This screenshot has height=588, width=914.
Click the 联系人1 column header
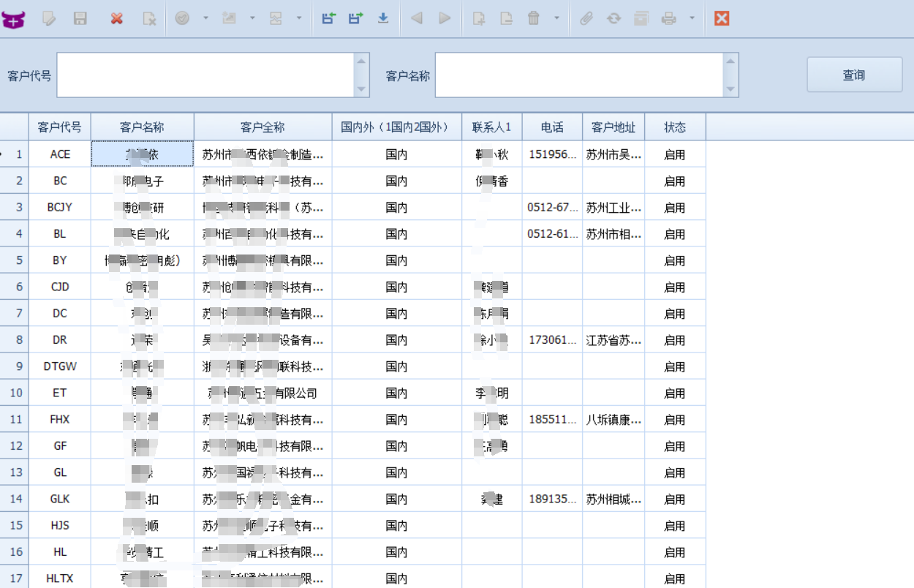[x=492, y=127]
